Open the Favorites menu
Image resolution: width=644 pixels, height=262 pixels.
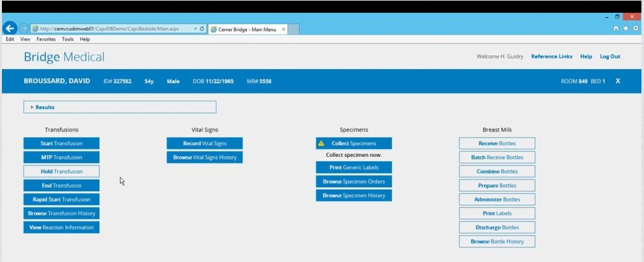tap(46, 39)
